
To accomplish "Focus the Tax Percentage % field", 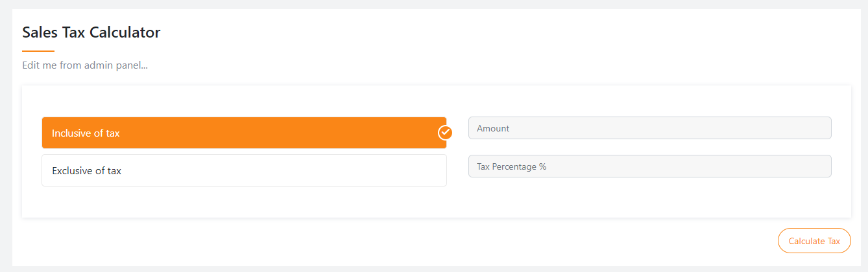I will pos(649,166).
